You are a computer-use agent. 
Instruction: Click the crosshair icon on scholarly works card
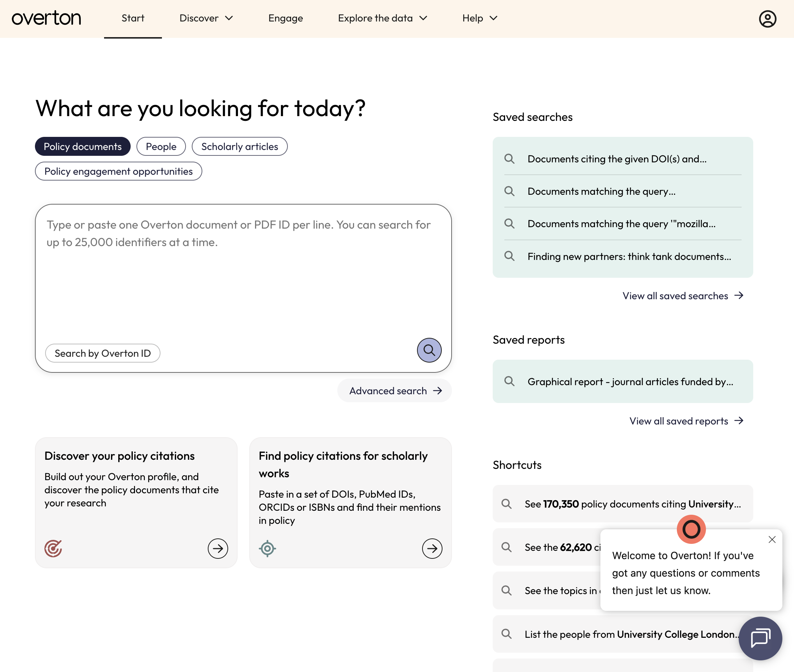click(267, 548)
